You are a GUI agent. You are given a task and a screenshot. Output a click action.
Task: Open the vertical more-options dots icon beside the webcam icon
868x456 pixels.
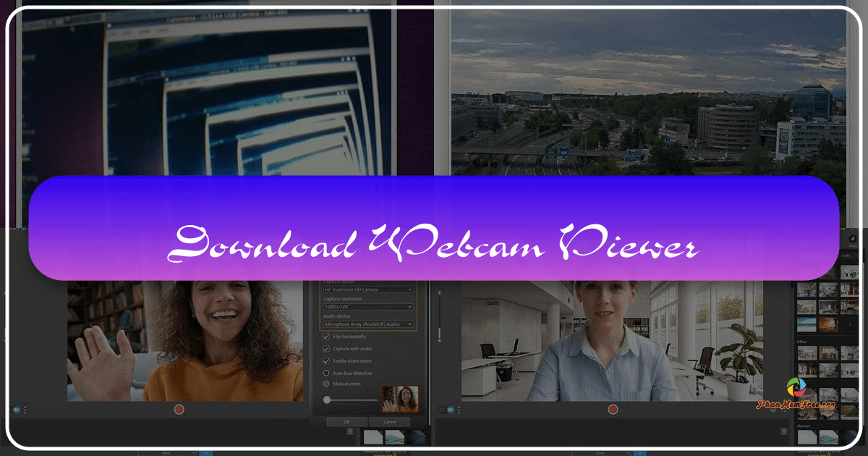pos(25,410)
